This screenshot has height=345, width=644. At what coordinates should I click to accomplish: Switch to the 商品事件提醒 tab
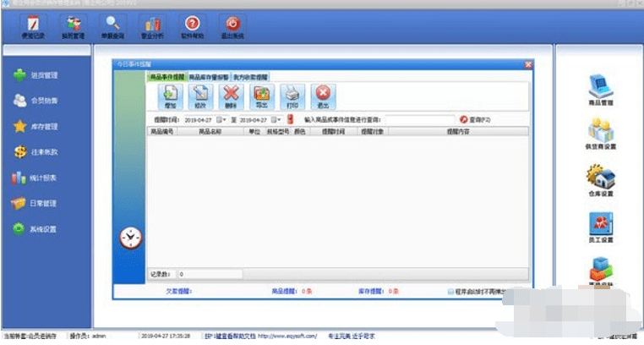pyautogui.click(x=166, y=77)
